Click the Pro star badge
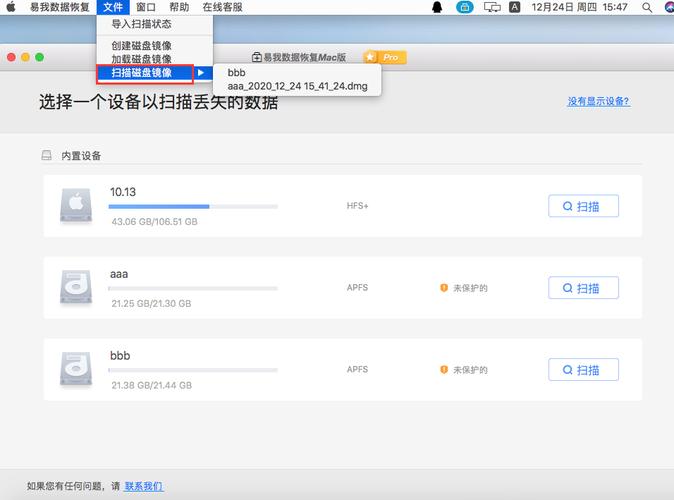Screen dimensions: 674x500 (385, 57)
